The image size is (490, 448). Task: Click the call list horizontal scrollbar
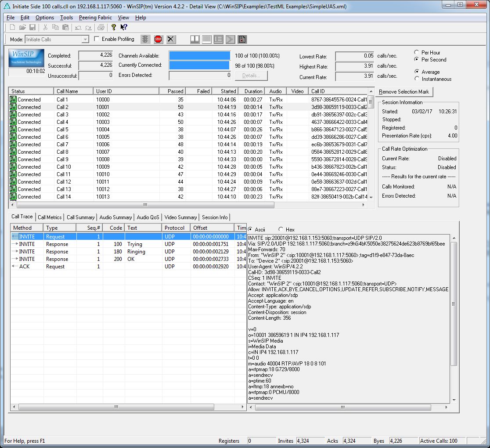point(146,205)
